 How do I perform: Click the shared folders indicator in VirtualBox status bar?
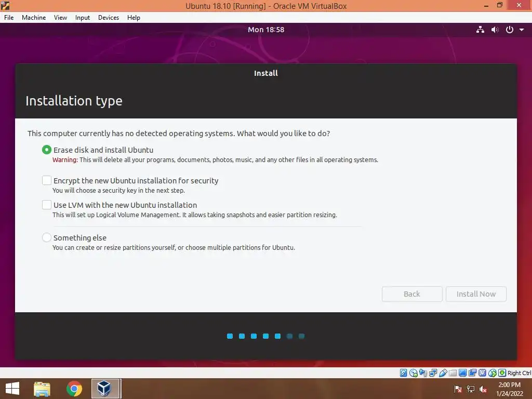pyautogui.click(x=453, y=373)
